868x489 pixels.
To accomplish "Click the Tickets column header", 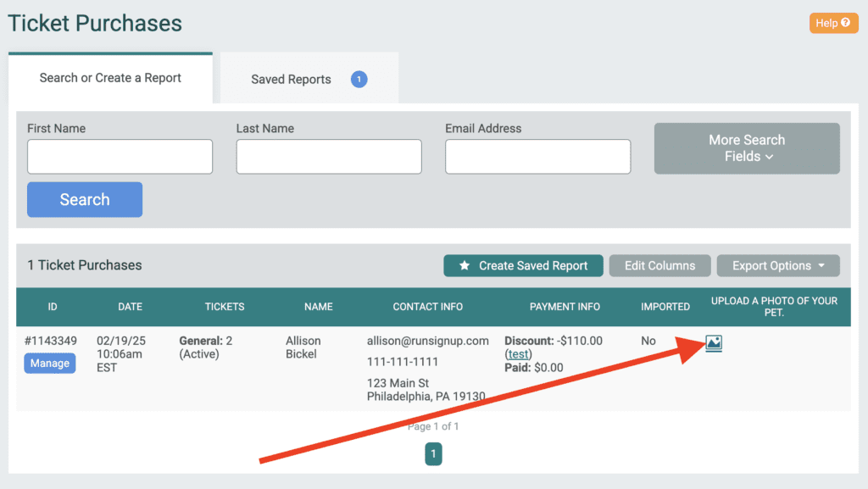I will point(225,307).
